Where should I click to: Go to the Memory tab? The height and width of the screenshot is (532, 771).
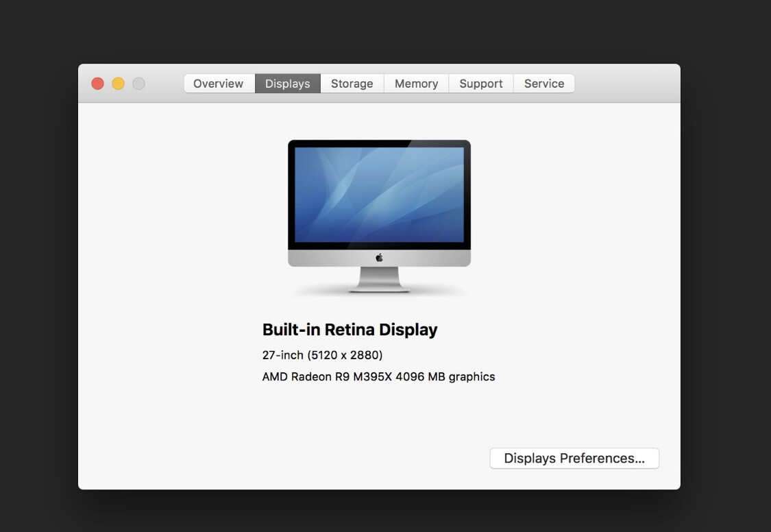[417, 84]
